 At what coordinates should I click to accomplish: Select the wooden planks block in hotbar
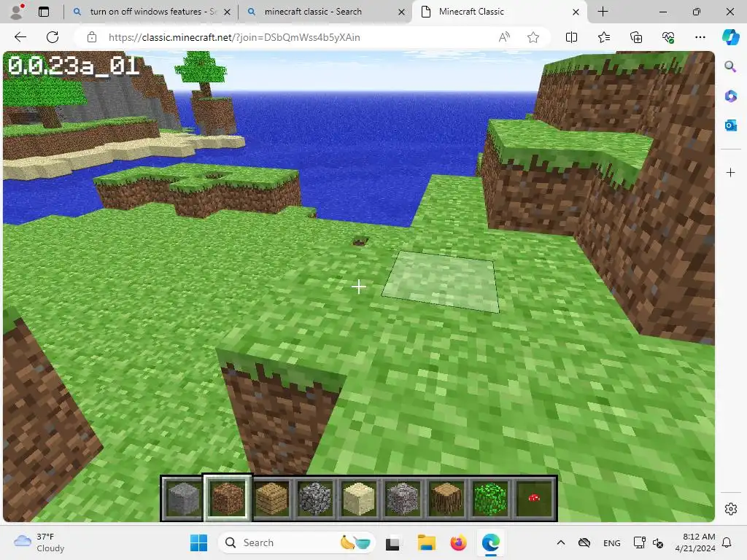271,499
